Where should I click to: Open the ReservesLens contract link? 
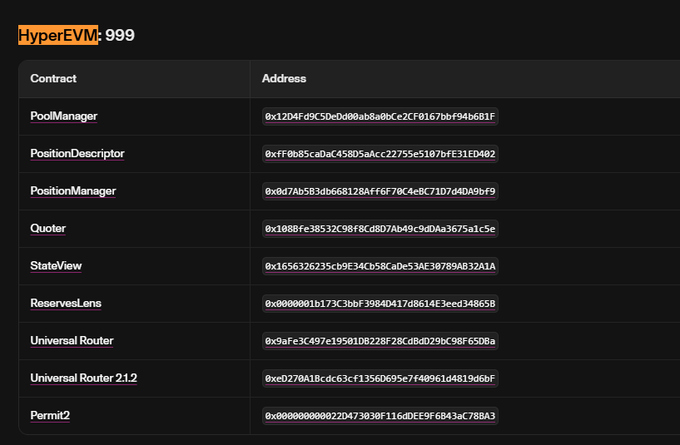tap(66, 303)
